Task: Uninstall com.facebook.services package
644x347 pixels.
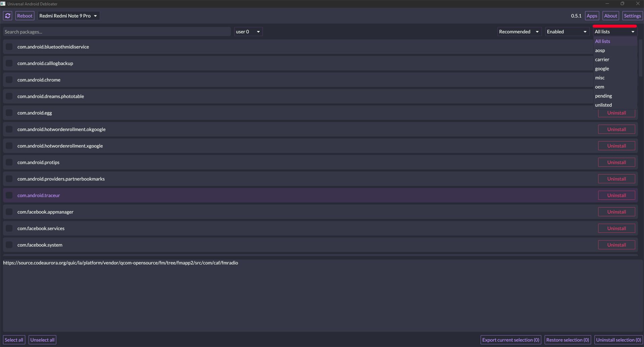Action: tap(616, 228)
